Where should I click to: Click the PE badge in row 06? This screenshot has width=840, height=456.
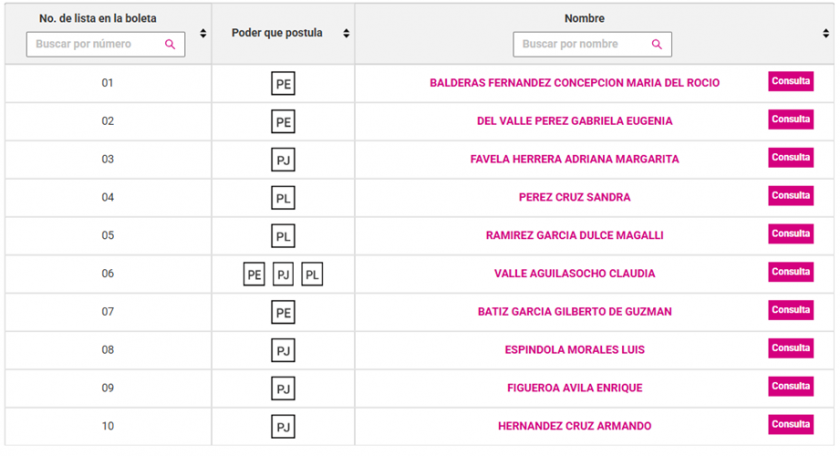click(254, 274)
